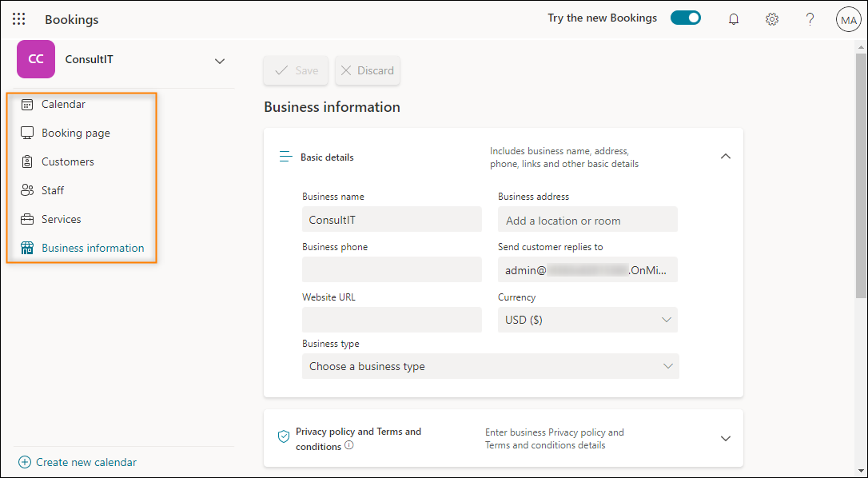
Task: Click the ConsultIT CC business logo
Action: 36,59
